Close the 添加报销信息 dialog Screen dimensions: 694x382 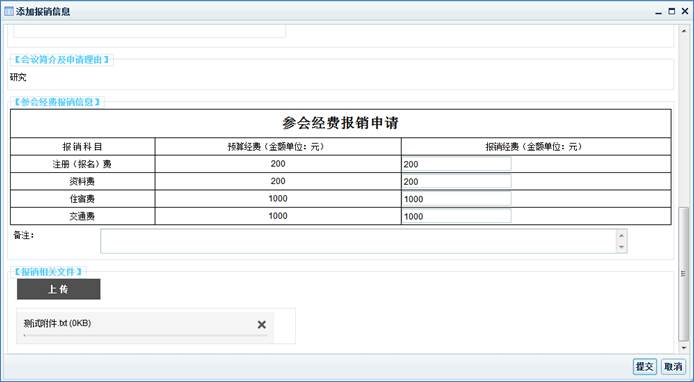click(685, 12)
